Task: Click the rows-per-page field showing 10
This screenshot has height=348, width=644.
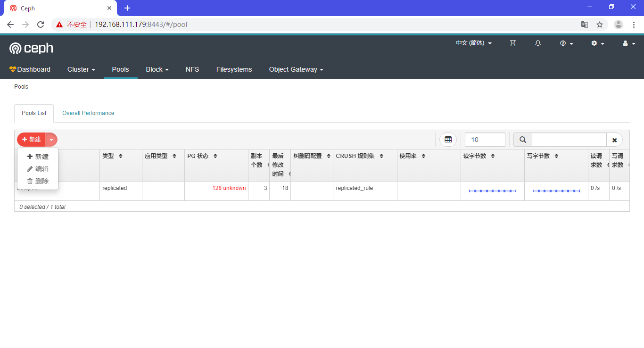Action: click(485, 140)
